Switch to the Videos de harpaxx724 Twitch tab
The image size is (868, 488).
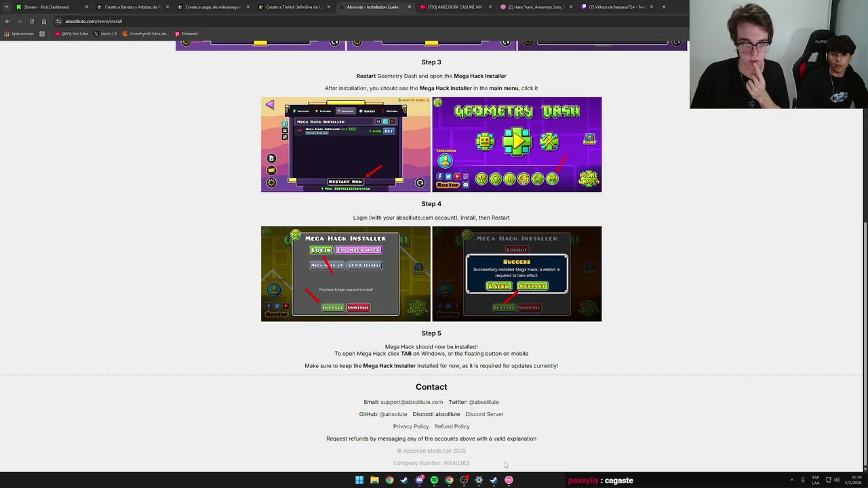point(616,7)
